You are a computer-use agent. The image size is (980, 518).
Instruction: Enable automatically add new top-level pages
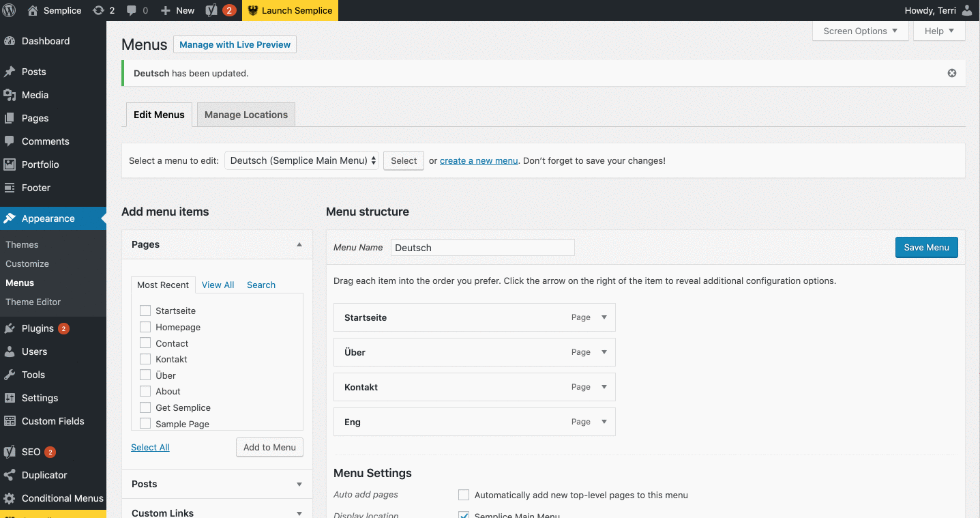(464, 495)
